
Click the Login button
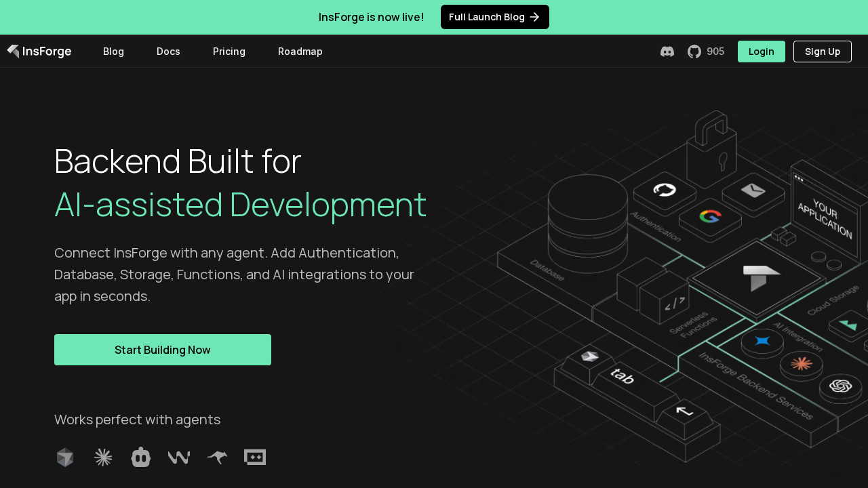click(761, 51)
